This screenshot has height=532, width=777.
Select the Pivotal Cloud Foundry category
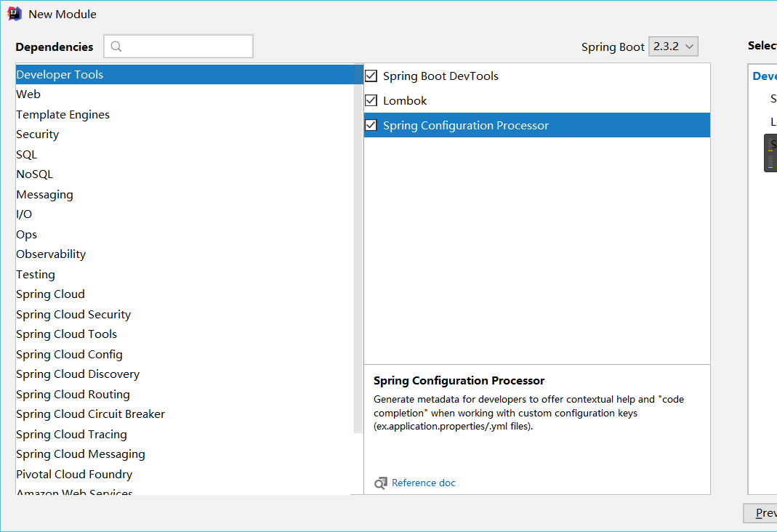[185, 474]
